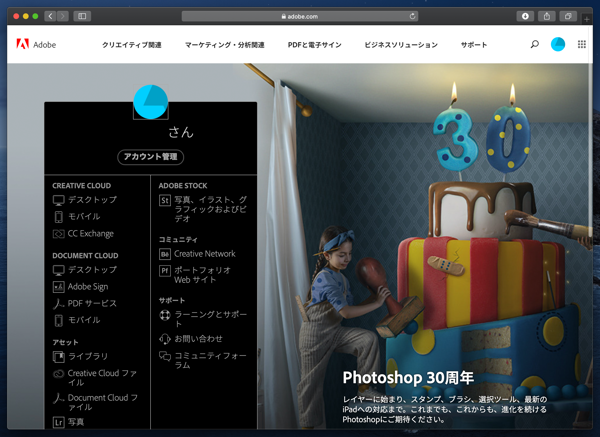Click the Adobe logo in header
The width and height of the screenshot is (600, 437).
(36, 44)
